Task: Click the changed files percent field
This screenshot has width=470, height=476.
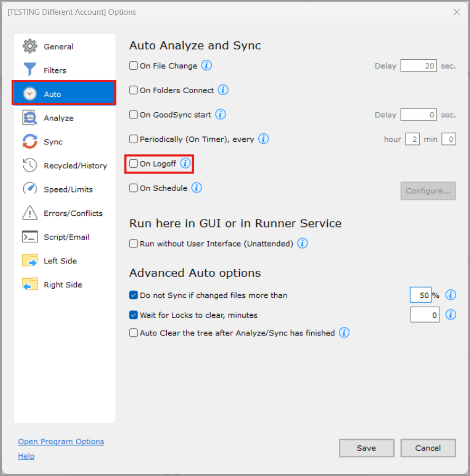Action: click(420, 295)
